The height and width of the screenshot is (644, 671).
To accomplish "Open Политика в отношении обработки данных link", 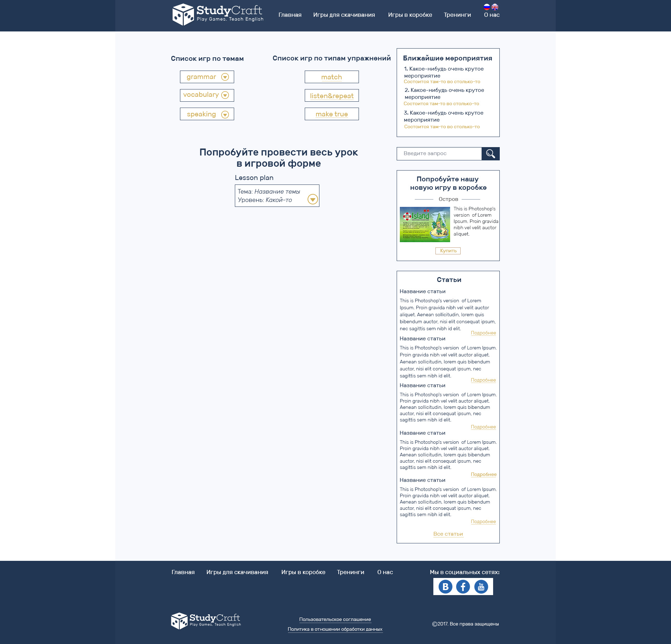I will [335, 629].
